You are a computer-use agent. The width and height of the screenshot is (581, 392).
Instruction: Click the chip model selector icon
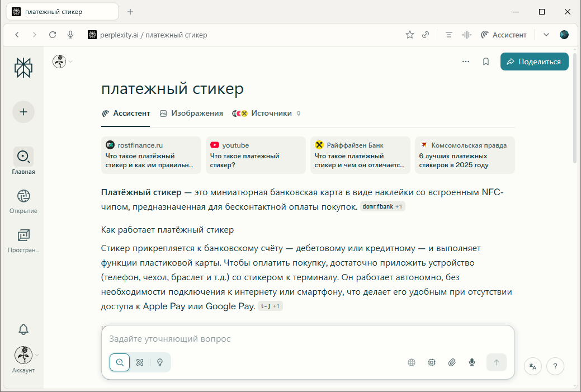[x=432, y=362]
